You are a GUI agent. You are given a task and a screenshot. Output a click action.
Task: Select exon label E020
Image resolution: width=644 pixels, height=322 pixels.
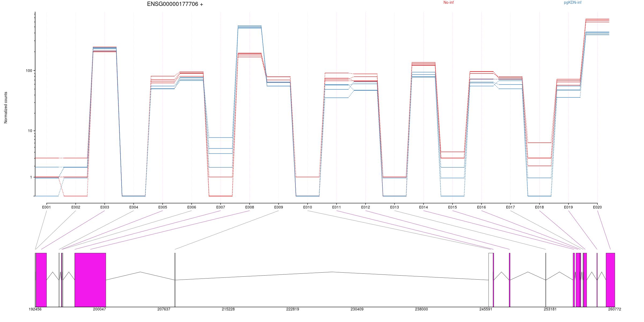click(597, 207)
